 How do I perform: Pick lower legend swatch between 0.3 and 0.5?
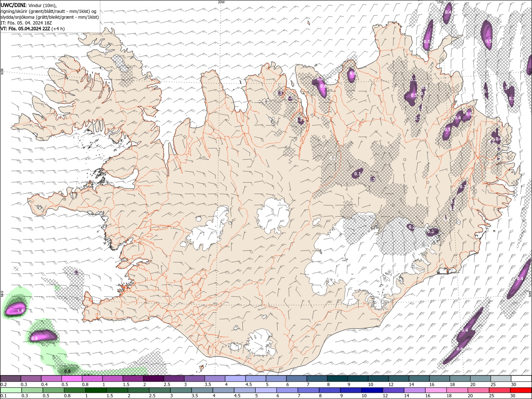tap(32, 390)
